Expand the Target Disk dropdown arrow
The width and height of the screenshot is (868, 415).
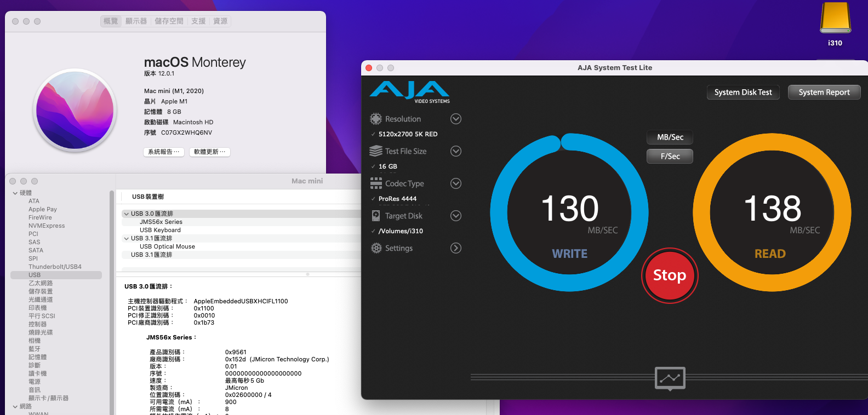pos(456,216)
